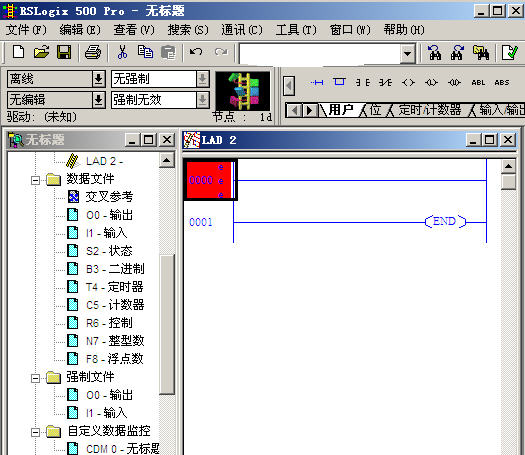The image size is (525, 455).
Task: Open the 查看(V) menu
Action: pyautogui.click(x=134, y=30)
